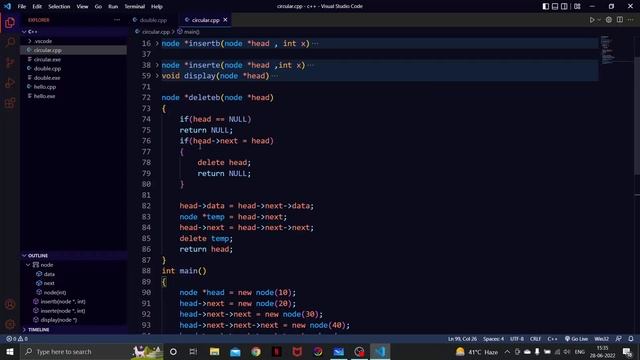Click the Run C++ file play button
The image size is (640, 360).
click(592, 20)
